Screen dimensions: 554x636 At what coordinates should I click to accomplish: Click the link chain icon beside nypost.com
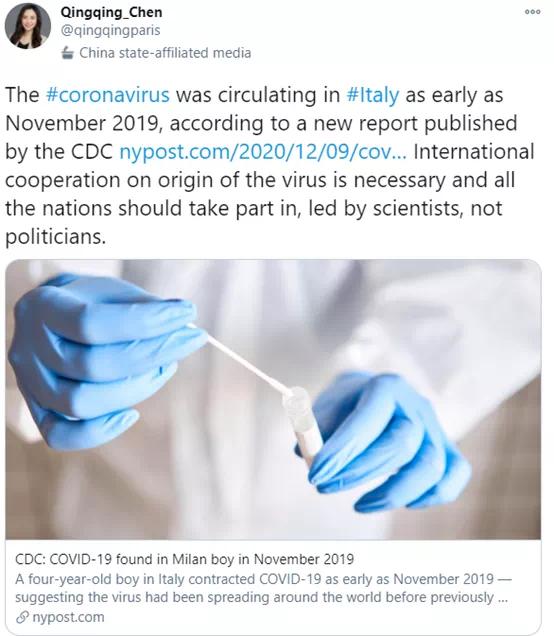(x=22, y=617)
